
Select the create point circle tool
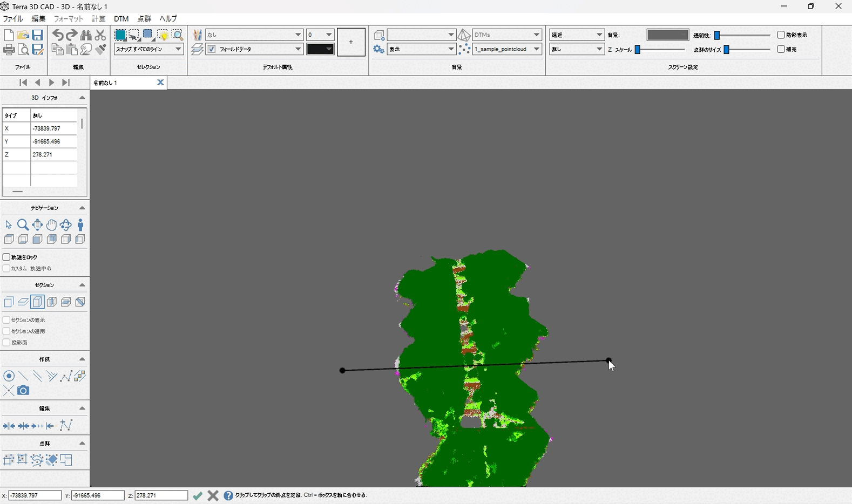9,376
